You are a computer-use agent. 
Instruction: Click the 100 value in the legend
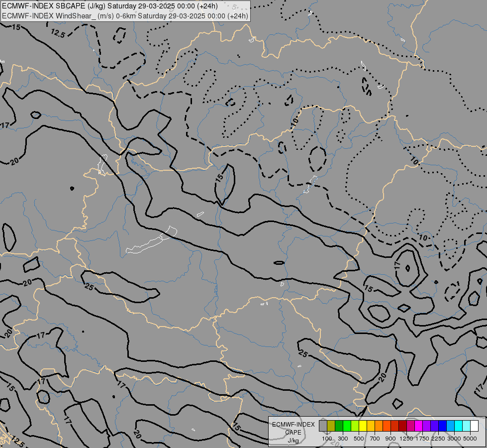(x=327, y=439)
